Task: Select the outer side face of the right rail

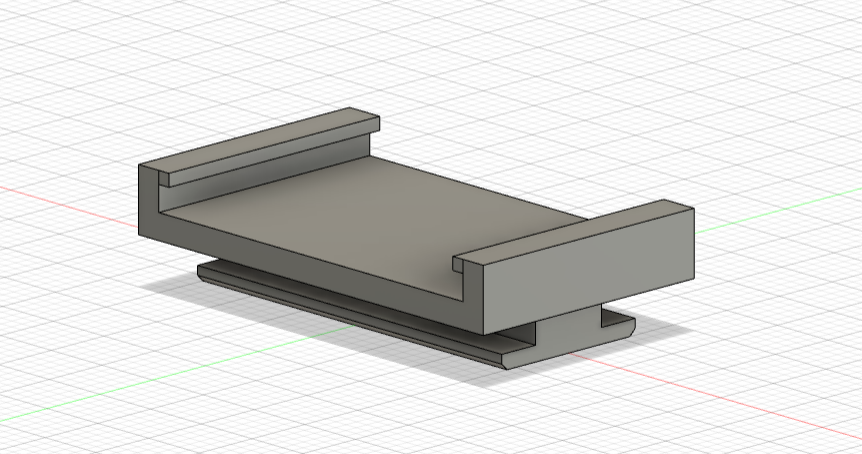Action: [x=591, y=272]
